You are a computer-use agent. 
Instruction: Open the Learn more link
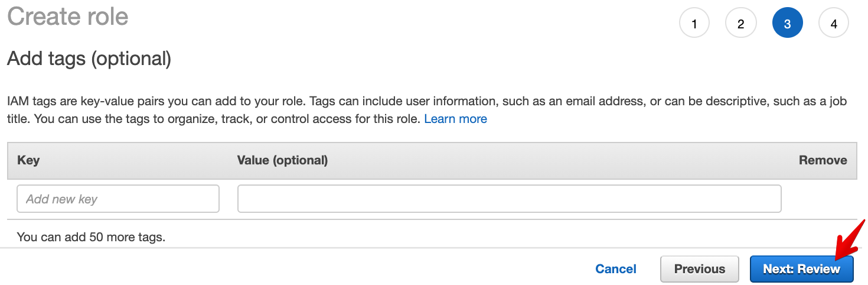pos(455,119)
